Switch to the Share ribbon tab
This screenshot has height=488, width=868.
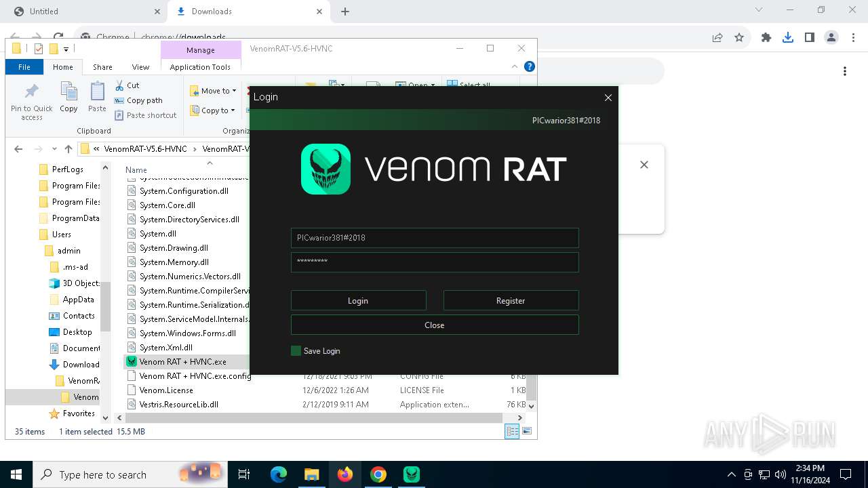(102, 67)
